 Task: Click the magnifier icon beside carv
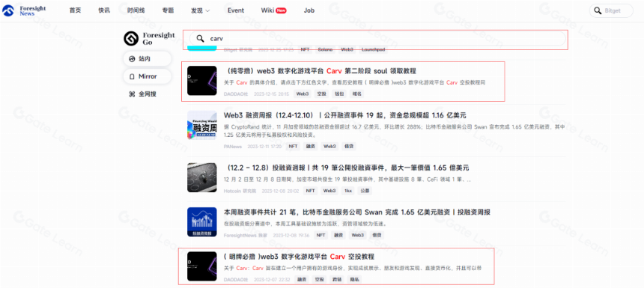click(x=200, y=39)
